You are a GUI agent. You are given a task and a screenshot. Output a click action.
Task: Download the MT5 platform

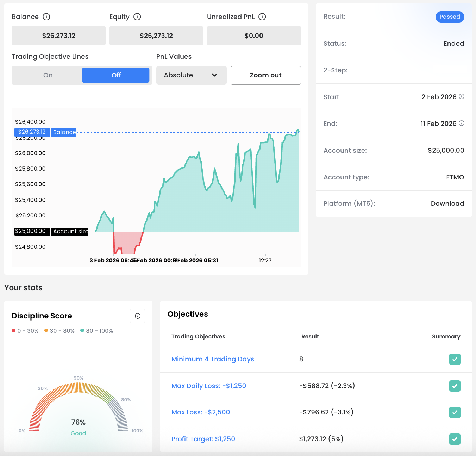[447, 204]
